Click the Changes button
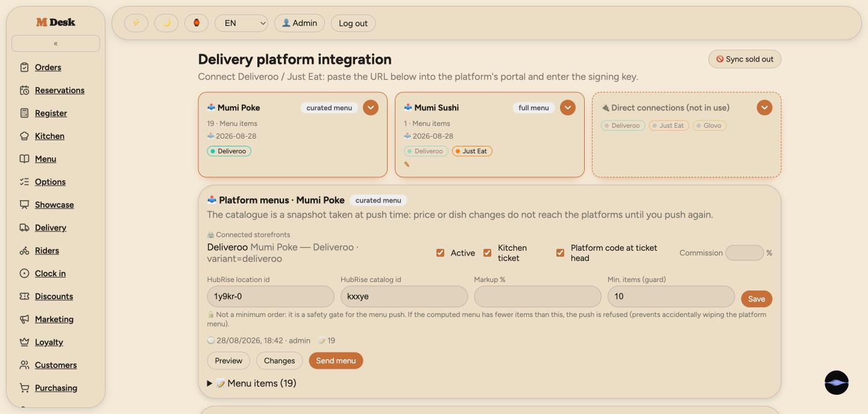868x414 pixels. (279, 361)
